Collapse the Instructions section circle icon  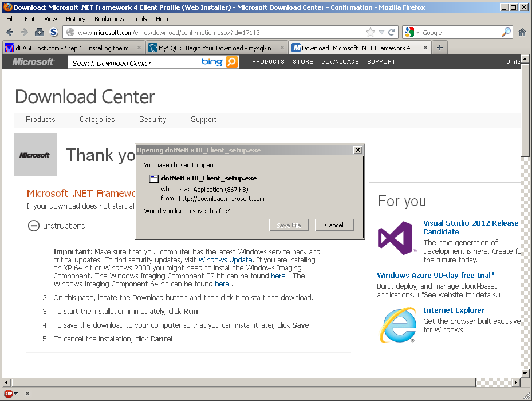34,226
